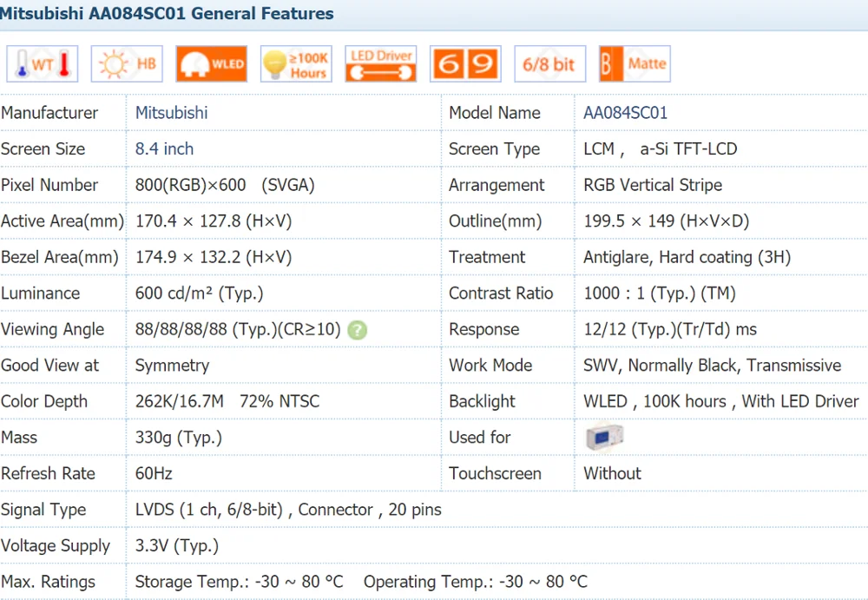Follow the 8.4 inch screen size link
This screenshot has height=600, width=868.
click(x=164, y=149)
